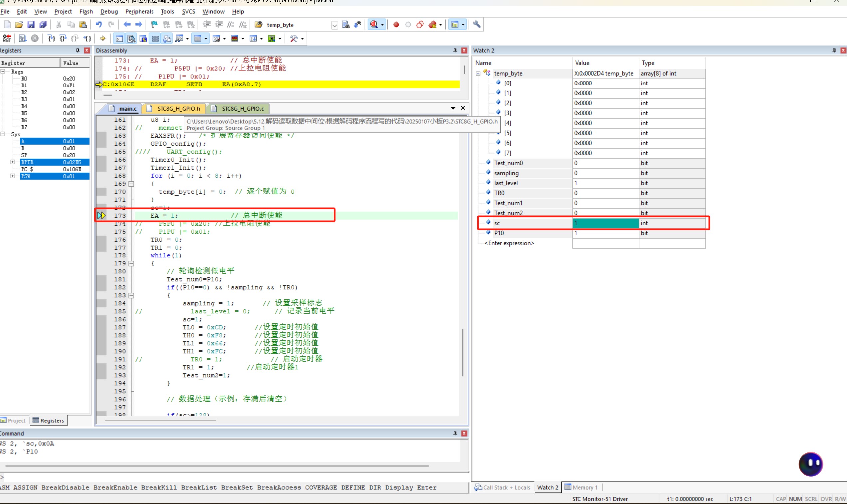
Task: Close the active editor tab
Action: (463, 108)
